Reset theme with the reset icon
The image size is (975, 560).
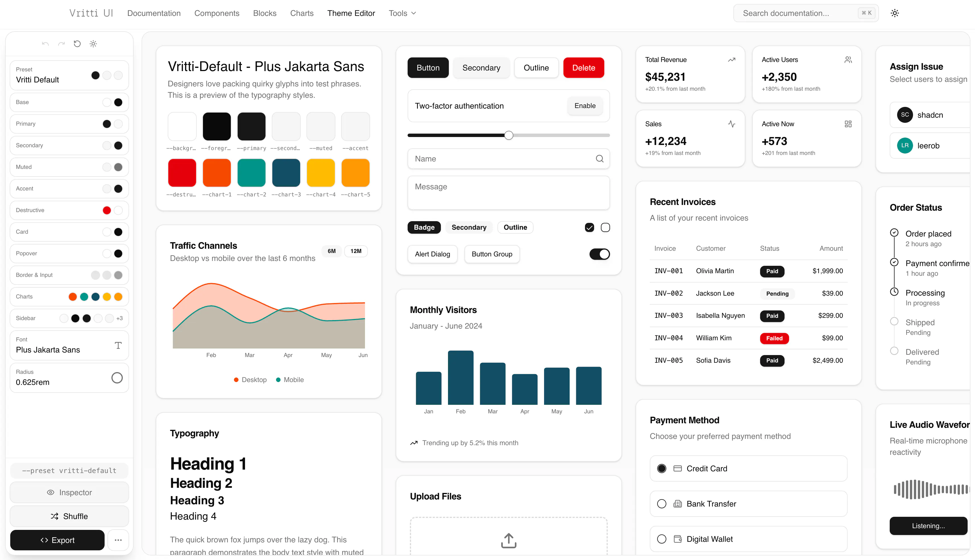pyautogui.click(x=77, y=44)
